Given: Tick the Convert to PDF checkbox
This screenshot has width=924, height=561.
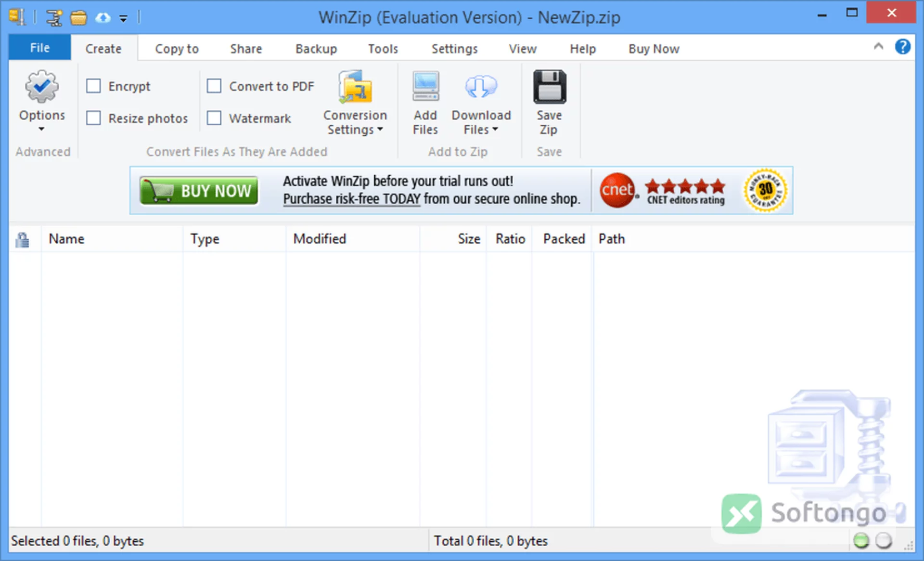Looking at the screenshot, I should (x=214, y=86).
